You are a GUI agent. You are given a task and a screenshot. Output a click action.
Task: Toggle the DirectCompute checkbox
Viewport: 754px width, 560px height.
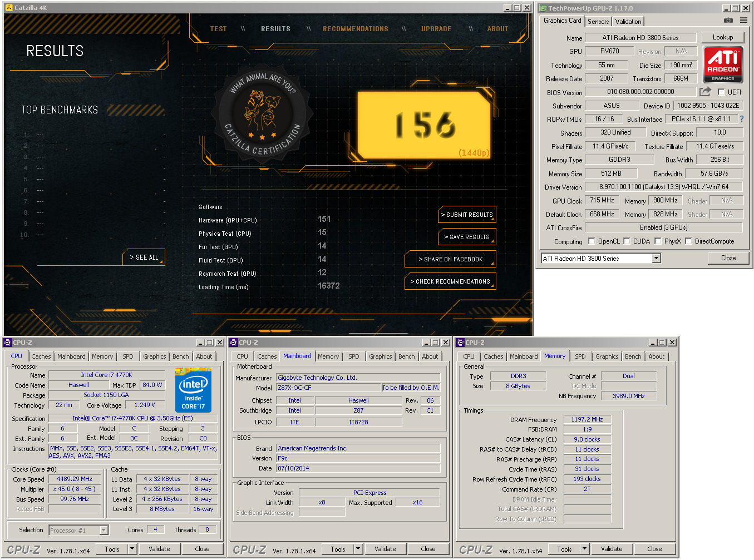tap(688, 241)
